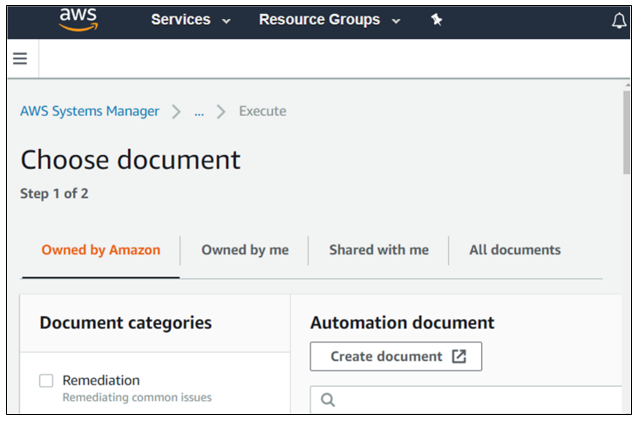
Task: Open the Resource Groups dropdown
Action: 330,20
